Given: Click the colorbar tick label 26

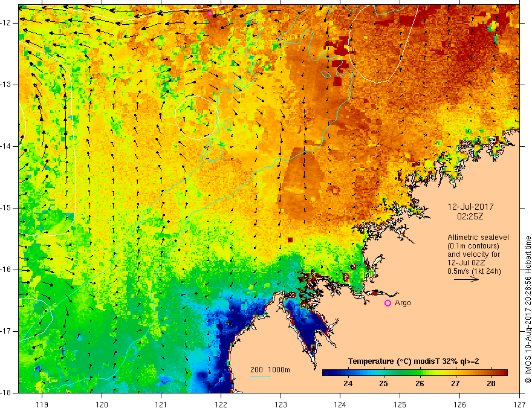Looking at the screenshot, I should tap(420, 384).
